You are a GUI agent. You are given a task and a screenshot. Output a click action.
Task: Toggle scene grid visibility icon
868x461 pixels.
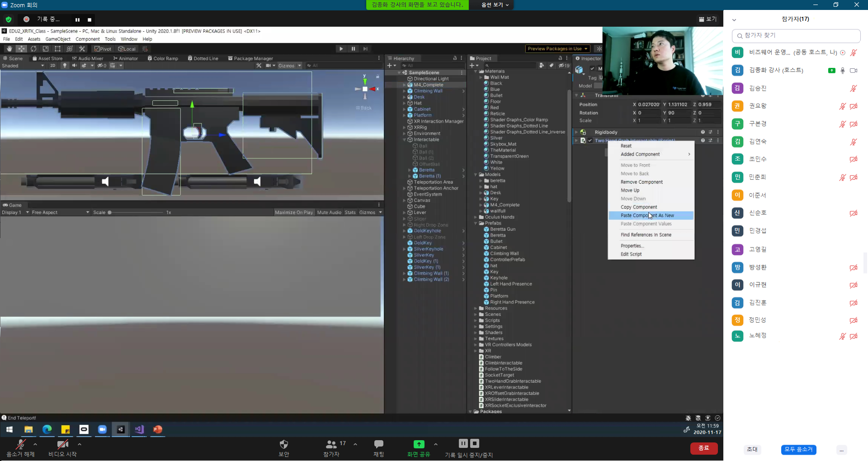tap(113, 66)
